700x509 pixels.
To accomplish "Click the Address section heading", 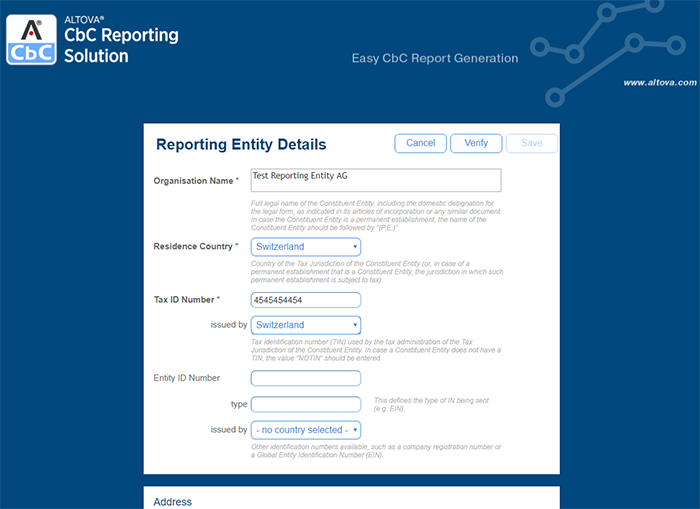I will (172, 501).
